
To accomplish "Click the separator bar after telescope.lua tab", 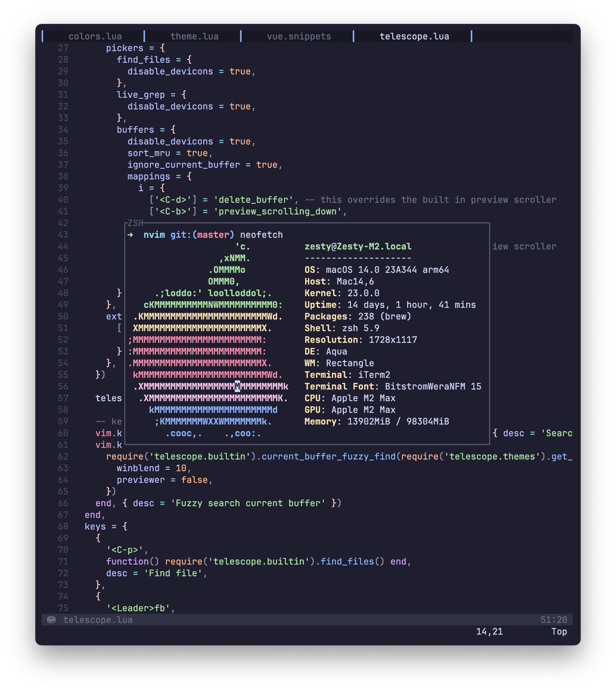I will coord(471,36).
